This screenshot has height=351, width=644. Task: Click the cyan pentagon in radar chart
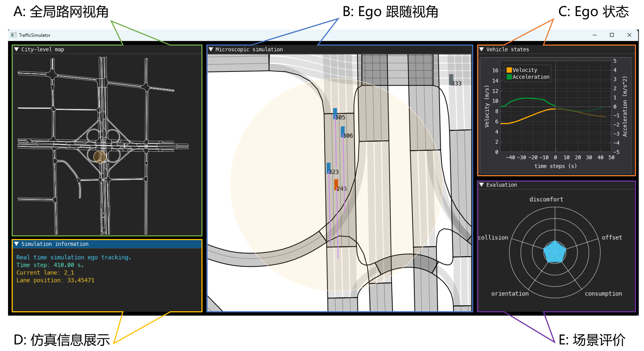tap(555, 252)
